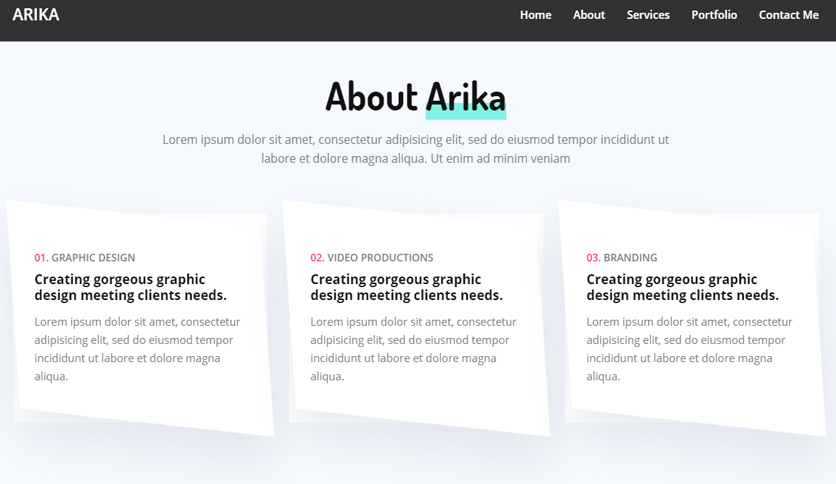Open the Portfolio nav item

point(714,15)
